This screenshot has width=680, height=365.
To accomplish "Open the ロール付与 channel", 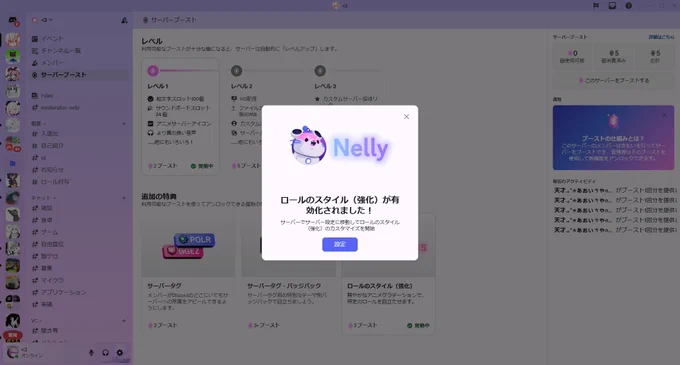I will (55, 182).
